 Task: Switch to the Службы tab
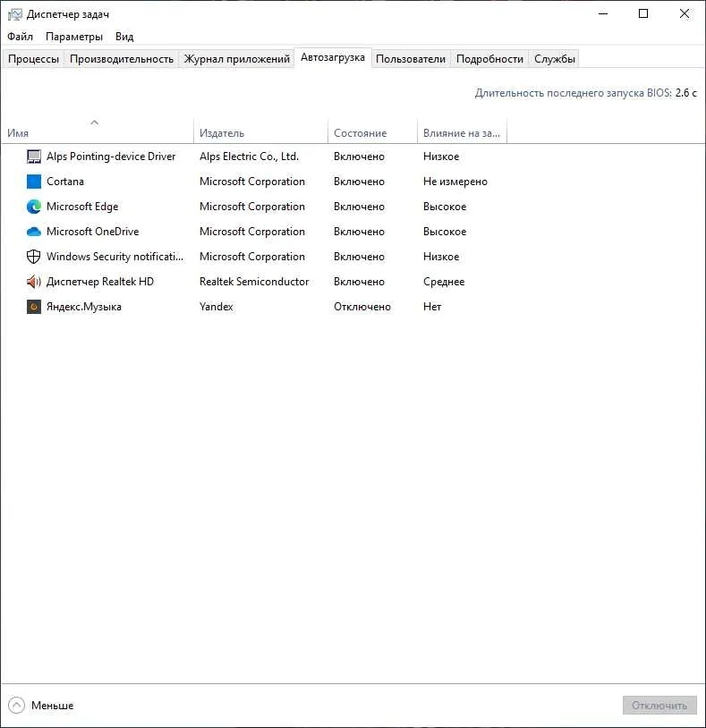pos(555,59)
